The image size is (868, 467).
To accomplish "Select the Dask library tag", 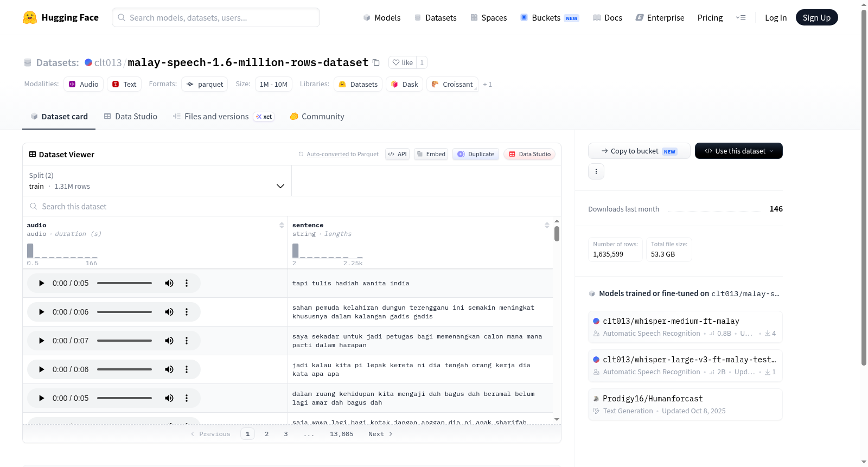I will click(405, 84).
